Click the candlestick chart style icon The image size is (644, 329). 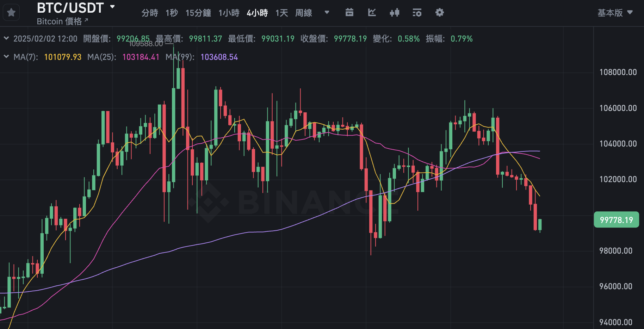(395, 13)
